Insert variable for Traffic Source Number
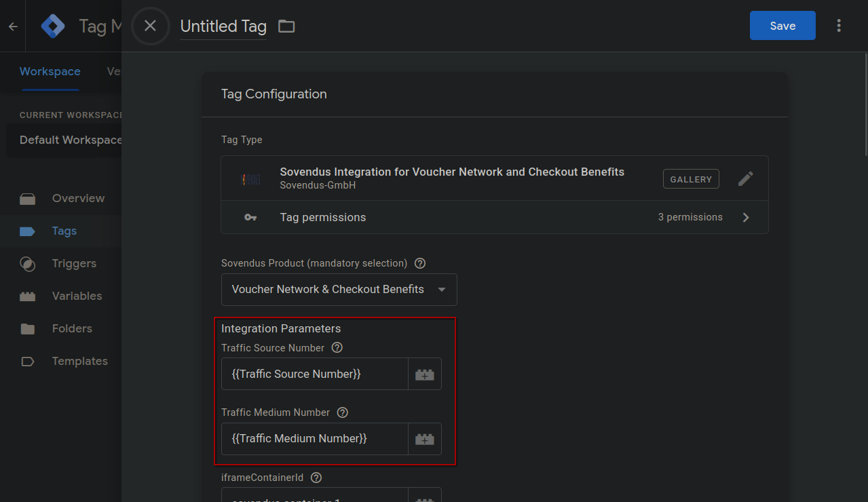 pyautogui.click(x=425, y=374)
